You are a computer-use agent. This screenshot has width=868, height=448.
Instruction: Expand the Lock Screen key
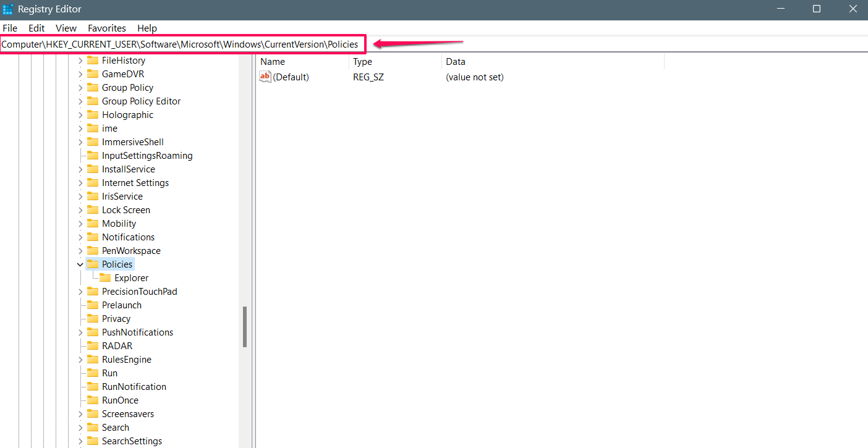pos(80,210)
